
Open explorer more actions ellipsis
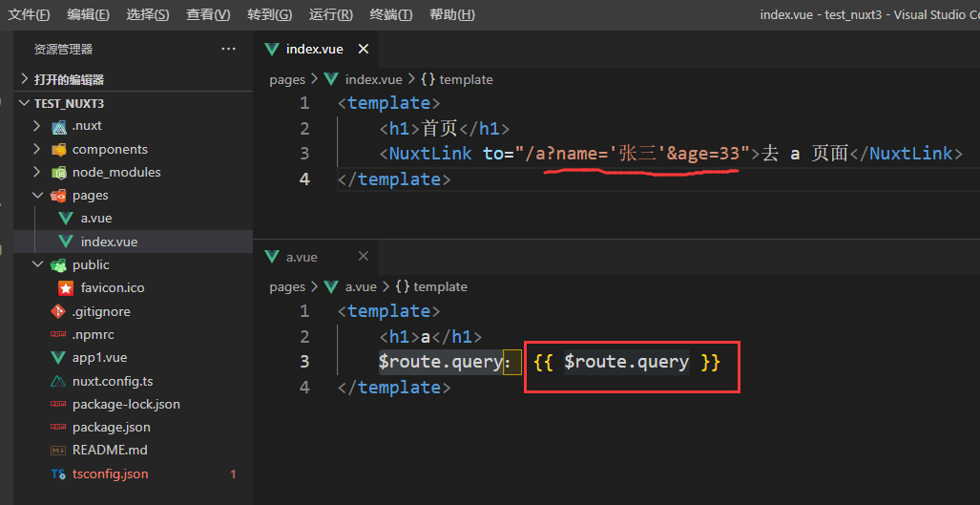tap(229, 49)
